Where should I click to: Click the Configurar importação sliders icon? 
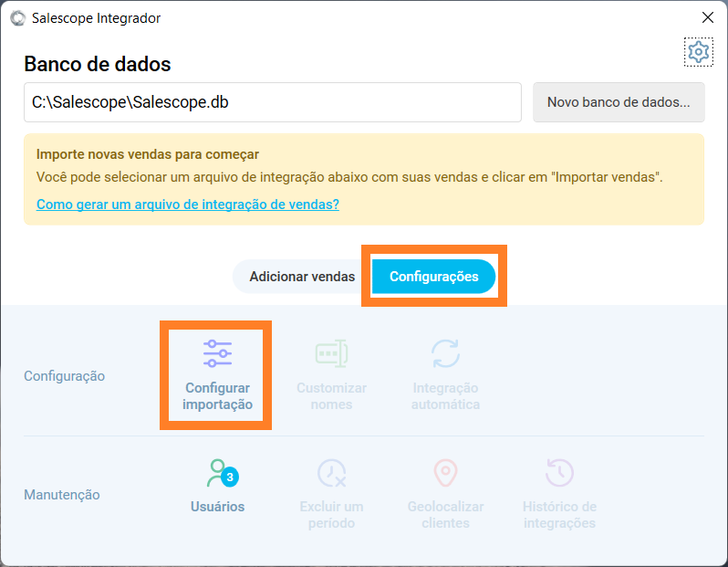217,353
